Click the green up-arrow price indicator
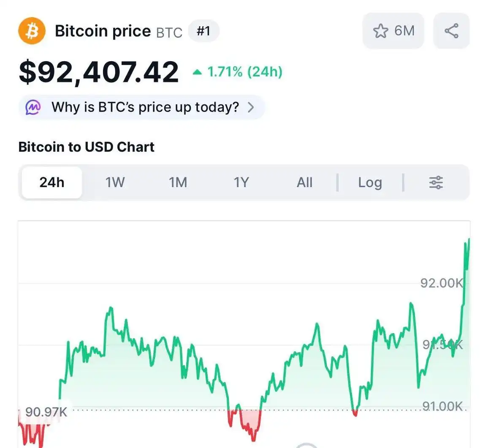Viewport: 488px width, 448px height. [x=198, y=72]
